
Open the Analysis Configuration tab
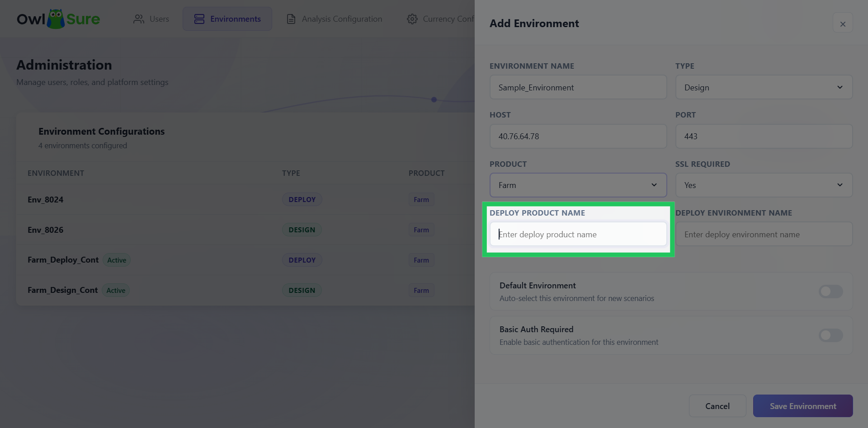[335, 19]
